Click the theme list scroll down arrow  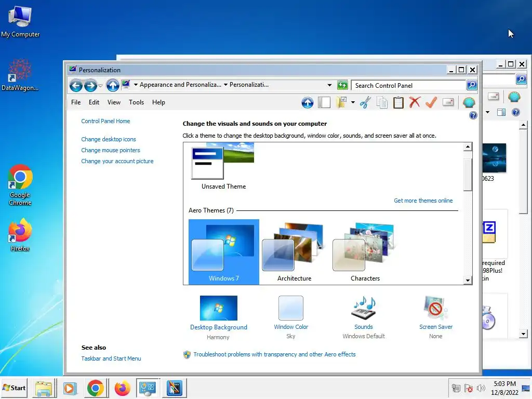click(468, 280)
